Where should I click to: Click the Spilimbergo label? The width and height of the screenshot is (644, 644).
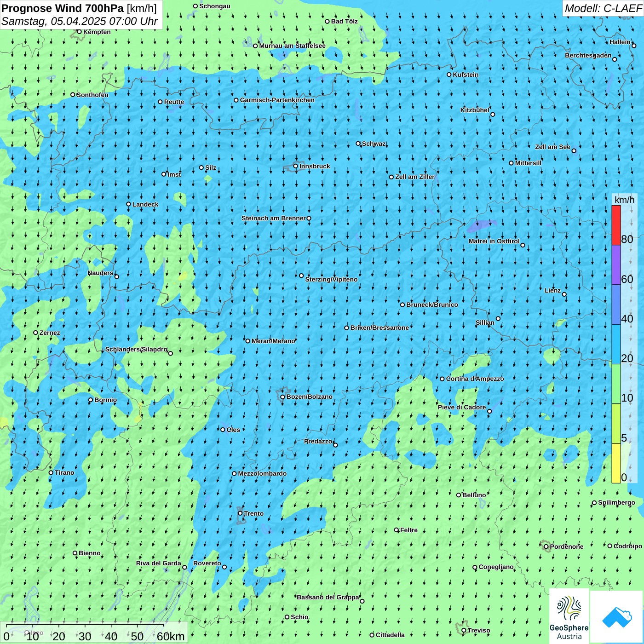pyautogui.click(x=616, y=502)
